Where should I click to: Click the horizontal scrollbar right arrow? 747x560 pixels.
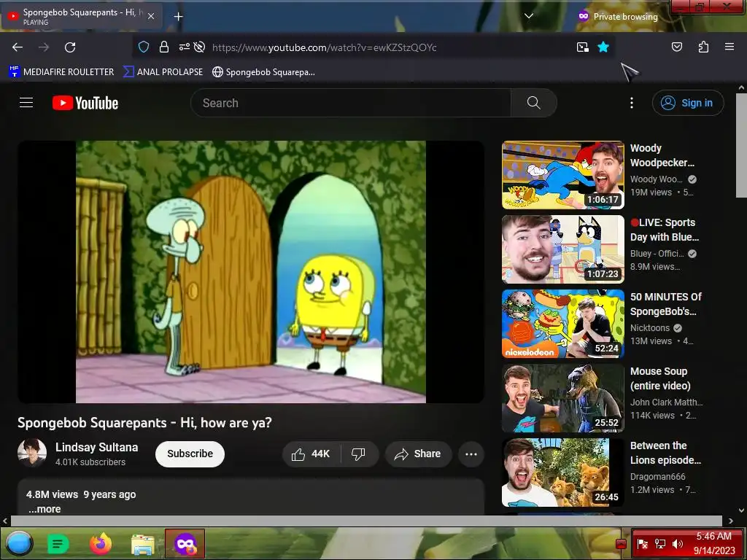(x=731, y=521)
